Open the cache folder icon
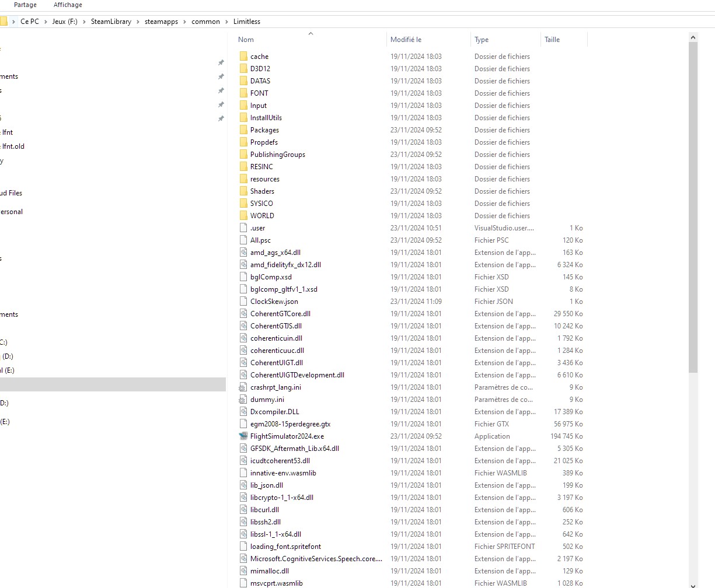715x588 pixels. tap(243, 57)
